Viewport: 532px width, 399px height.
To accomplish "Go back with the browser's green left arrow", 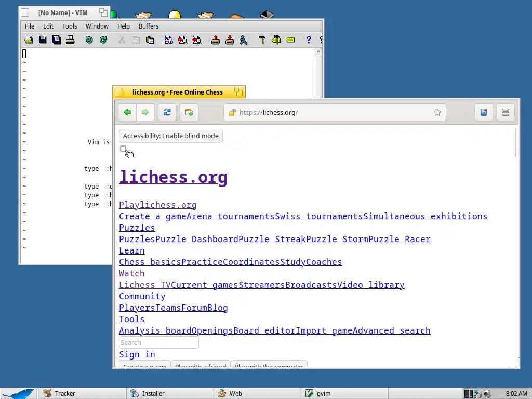I will 127,112.
